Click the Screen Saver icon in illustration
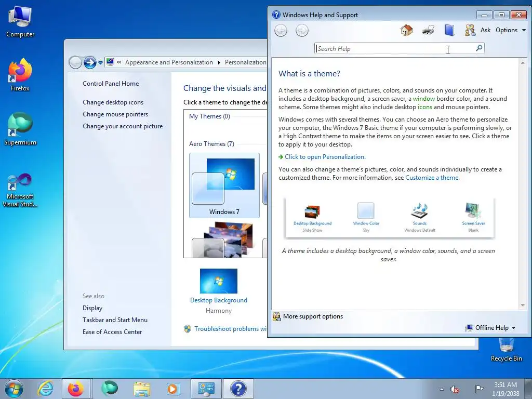The height and width of the screenshot is (399, 532). click(473, 211)
